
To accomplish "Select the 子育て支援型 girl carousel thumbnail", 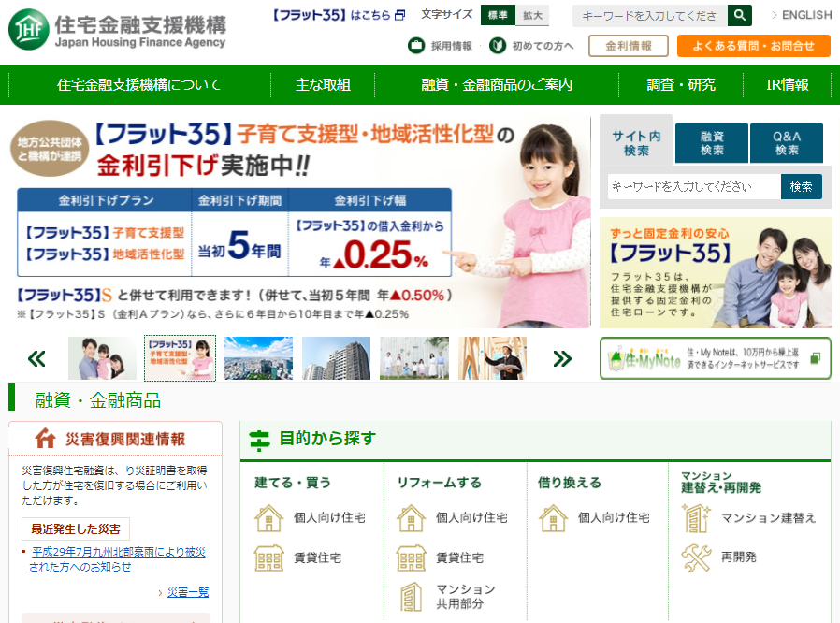I will click(x=180, y=358).
